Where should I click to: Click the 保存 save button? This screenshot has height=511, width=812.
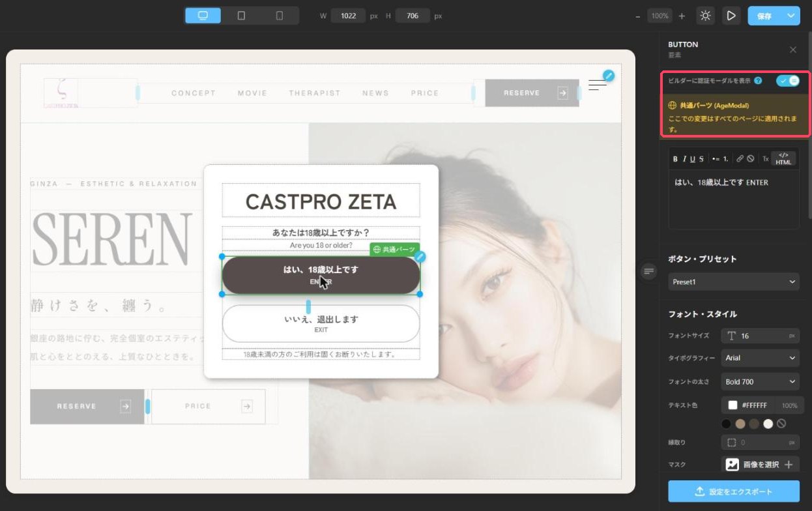pos(765,16)
